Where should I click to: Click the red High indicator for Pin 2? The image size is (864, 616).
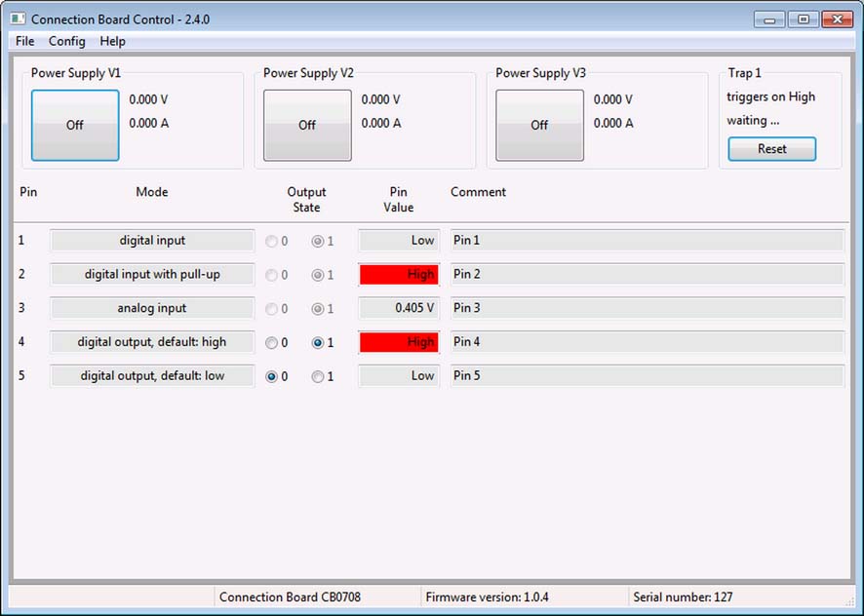398,274
